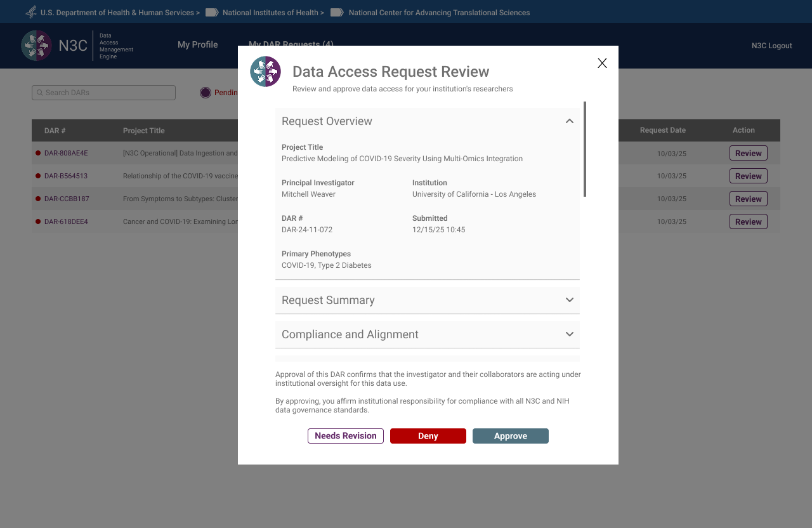The image size is (812, 528).
Task: Click the N3C logo in the dialog
Action: [x=265, y=72]
